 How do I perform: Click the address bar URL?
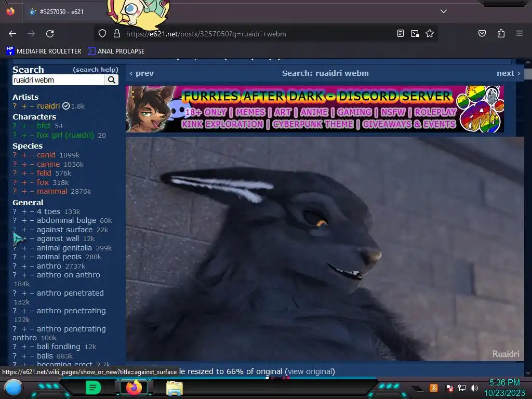coord(206,34)
